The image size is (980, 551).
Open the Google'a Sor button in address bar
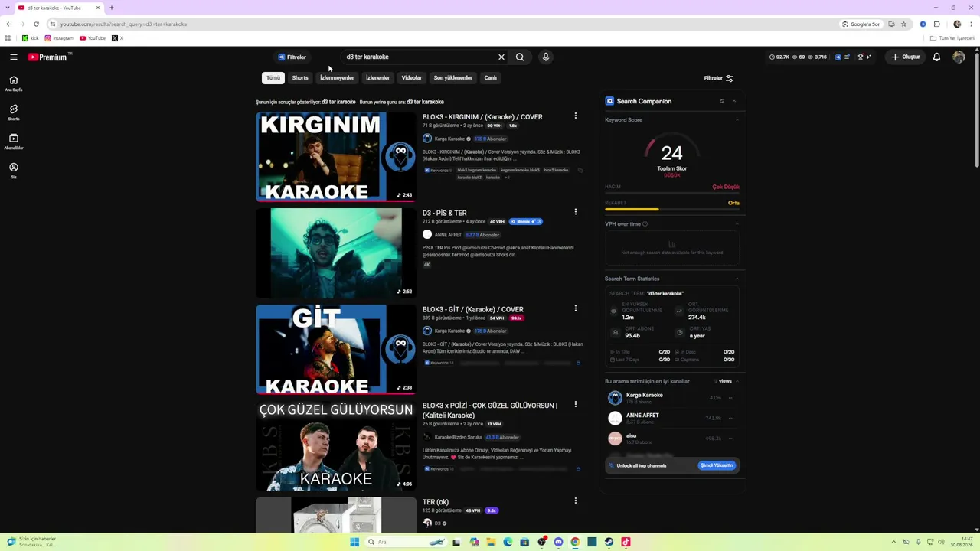(x=861, y=24)
